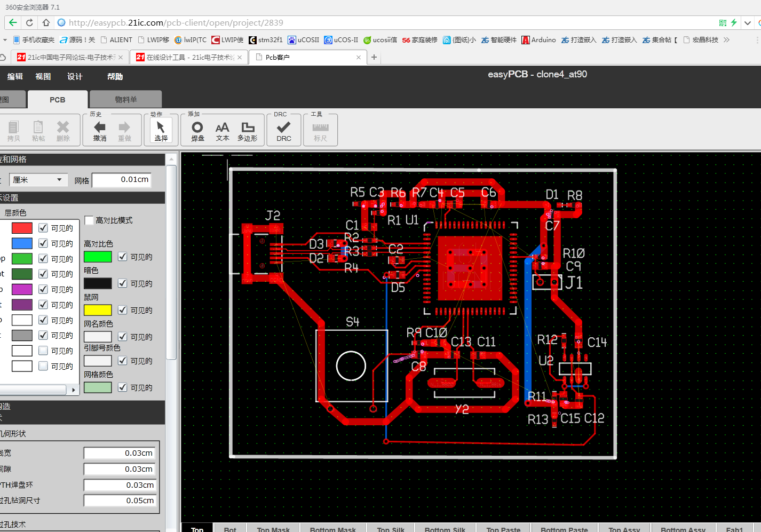Click the browser back arrow
The width and height of the screenshot is (761, 532).
(x=13, y=22)
